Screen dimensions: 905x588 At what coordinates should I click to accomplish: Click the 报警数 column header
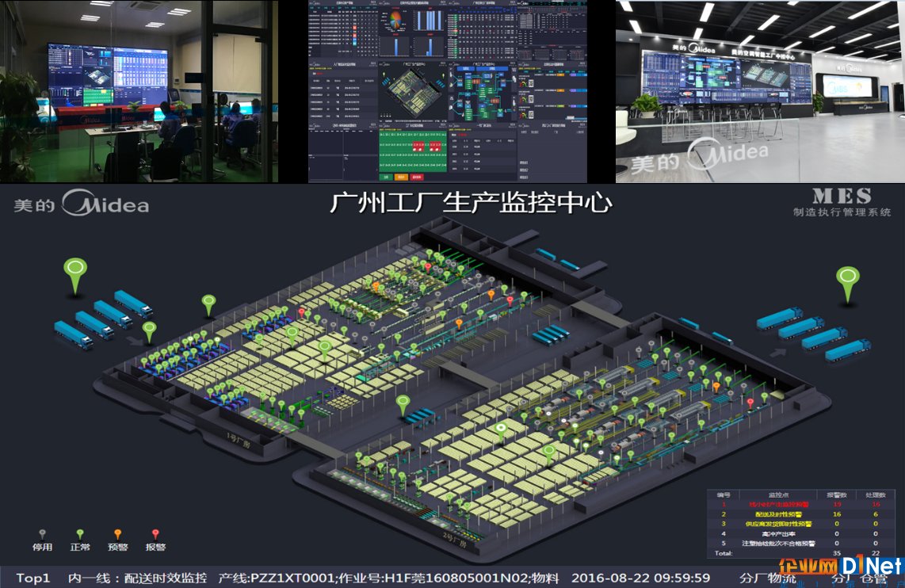(837, 495)
